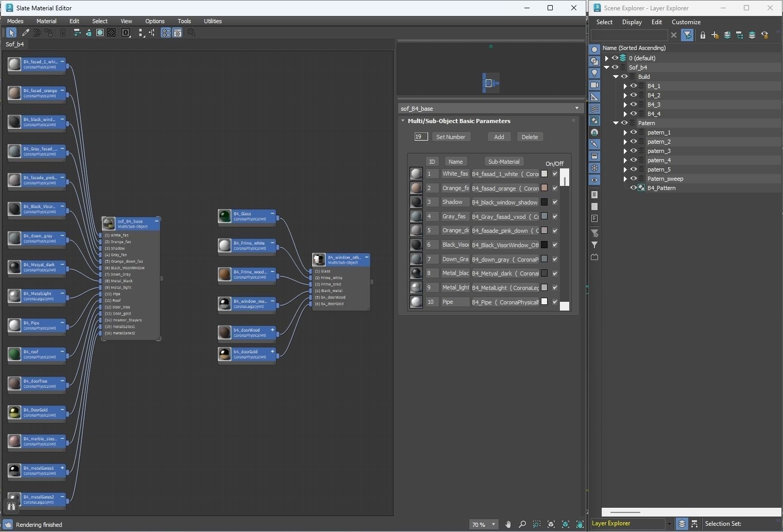Toggle visibility of B4_3 layer
783x532 pixels.
pos(634,105)
